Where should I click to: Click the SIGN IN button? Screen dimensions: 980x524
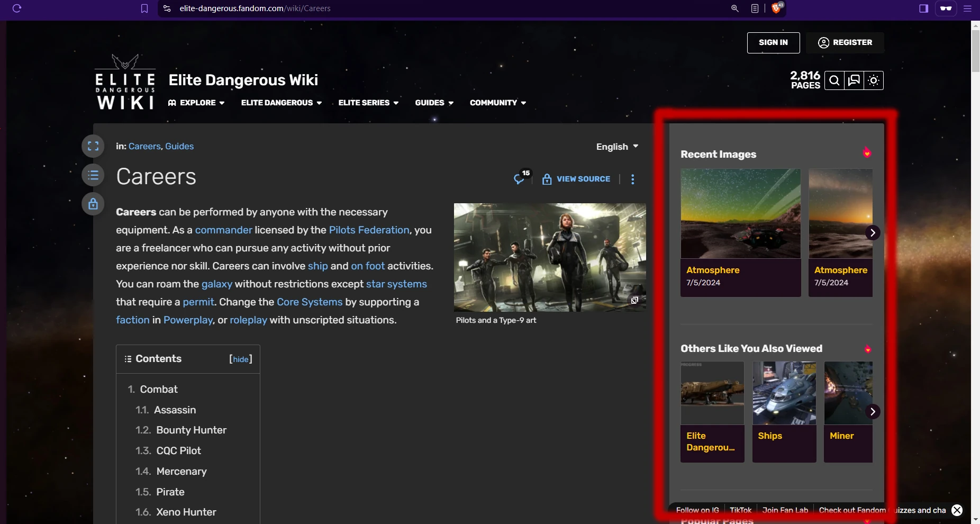(x=773, y=42)
